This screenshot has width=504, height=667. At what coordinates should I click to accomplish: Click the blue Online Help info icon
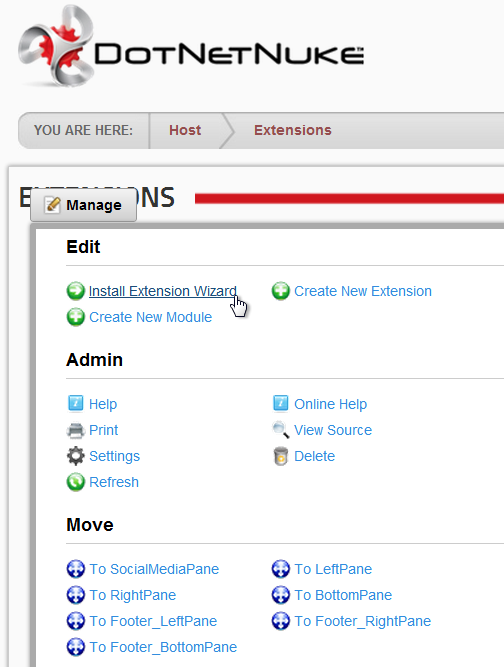point(281,403)
